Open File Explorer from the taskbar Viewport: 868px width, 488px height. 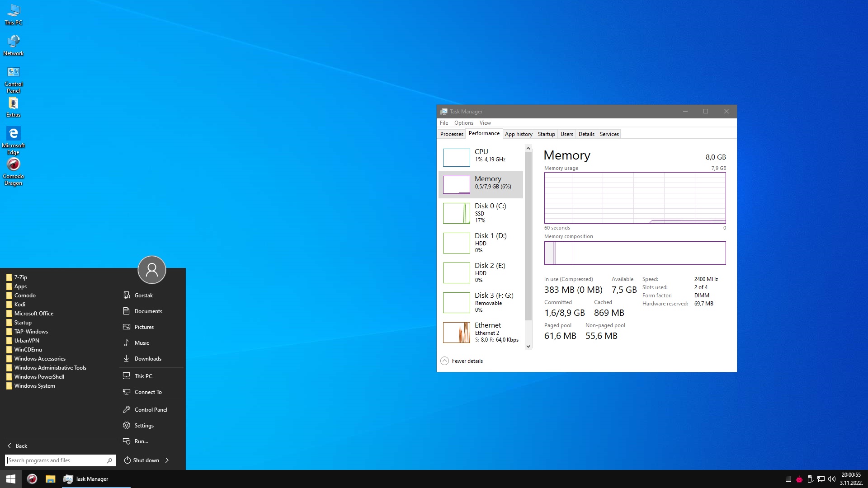click(x=51, y=479)
